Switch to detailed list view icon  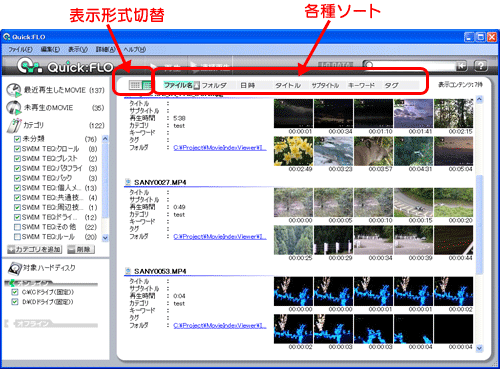(147, 85)
